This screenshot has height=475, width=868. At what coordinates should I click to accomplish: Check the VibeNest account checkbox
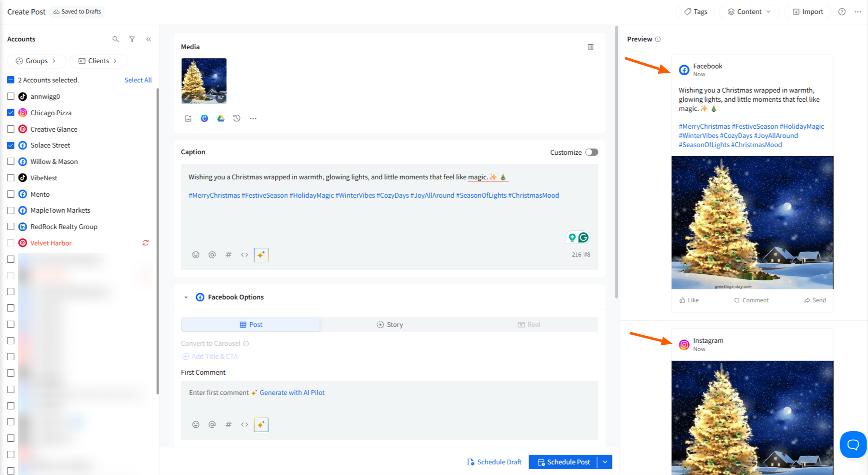coord(11,178)
